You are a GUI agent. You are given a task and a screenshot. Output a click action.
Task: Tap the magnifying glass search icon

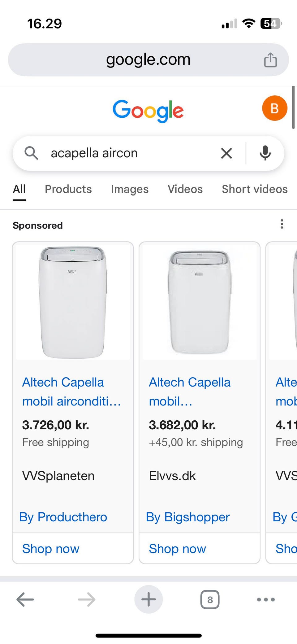tap(31, 153)
